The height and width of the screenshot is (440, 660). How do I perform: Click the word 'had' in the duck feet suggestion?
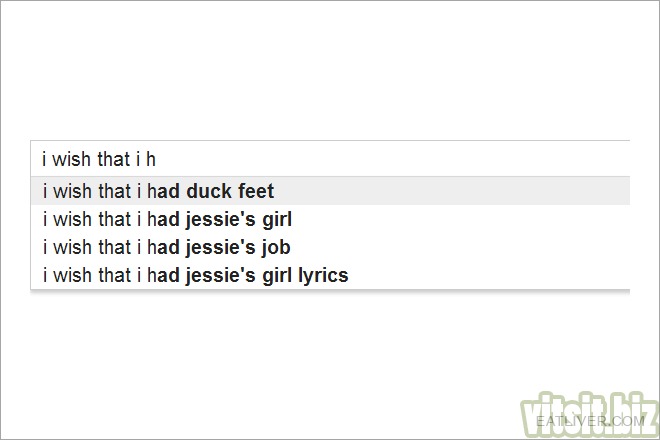163,191
